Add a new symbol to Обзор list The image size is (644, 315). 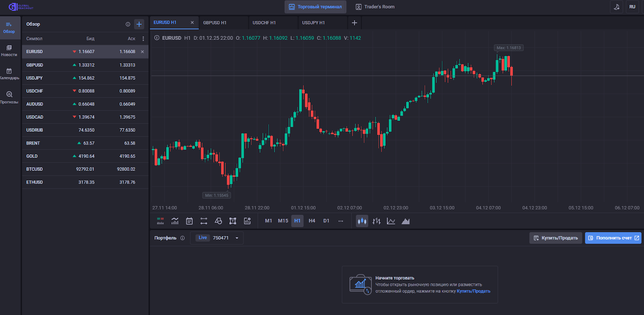[x=139, y=24]
